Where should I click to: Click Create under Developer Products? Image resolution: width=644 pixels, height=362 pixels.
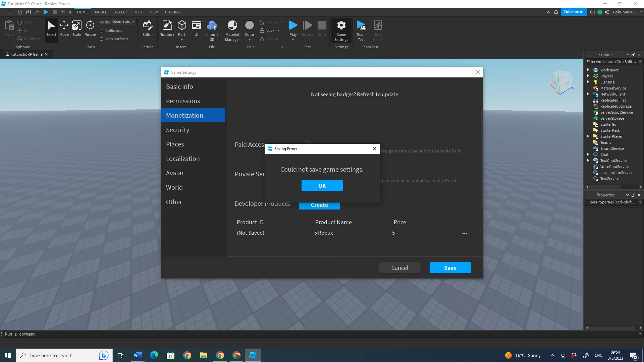[x=319, y=205]
